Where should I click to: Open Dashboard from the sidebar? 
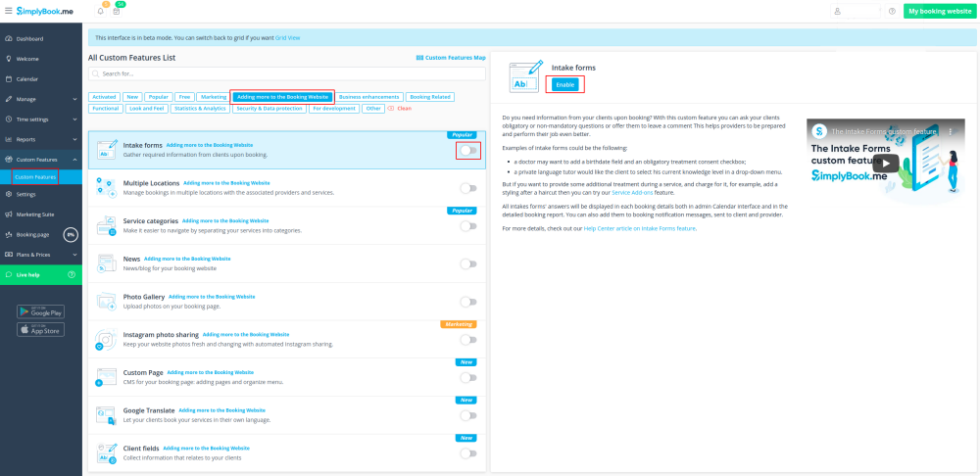coord(29,38)
